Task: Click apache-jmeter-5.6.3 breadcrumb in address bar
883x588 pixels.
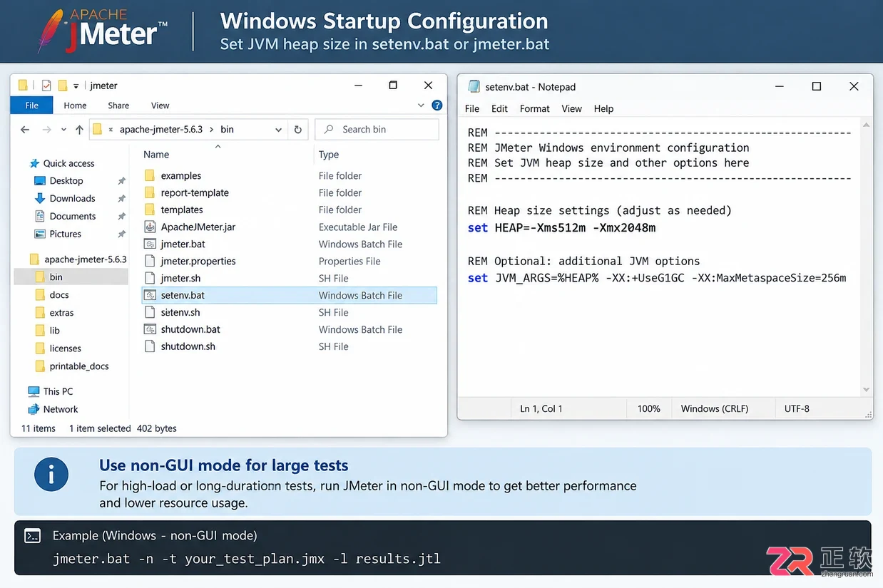Action: coord(161,130)
